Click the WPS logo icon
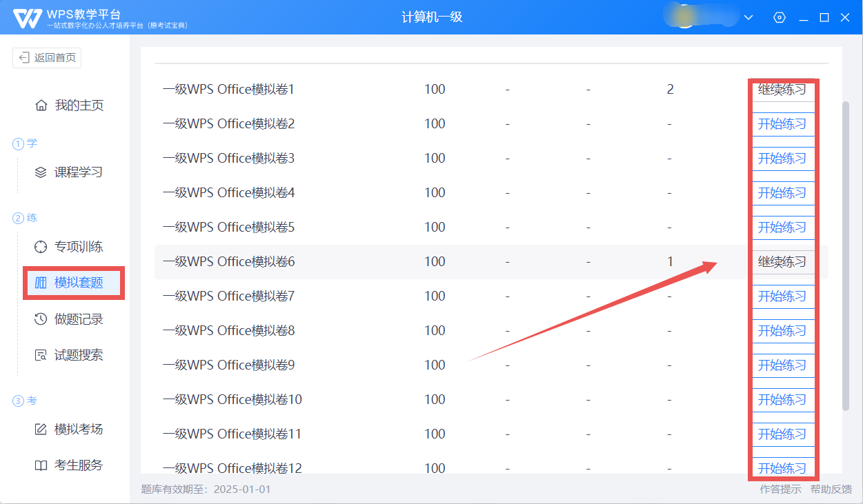 pos(27,18)
